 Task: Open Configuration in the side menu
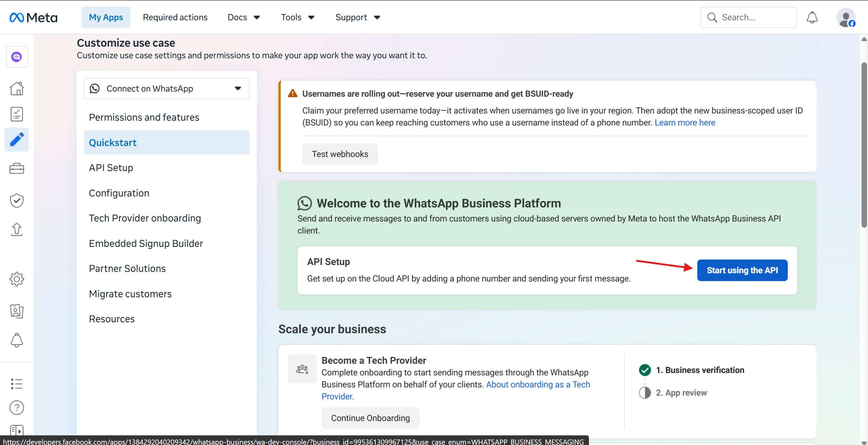(x=167, y=193)
